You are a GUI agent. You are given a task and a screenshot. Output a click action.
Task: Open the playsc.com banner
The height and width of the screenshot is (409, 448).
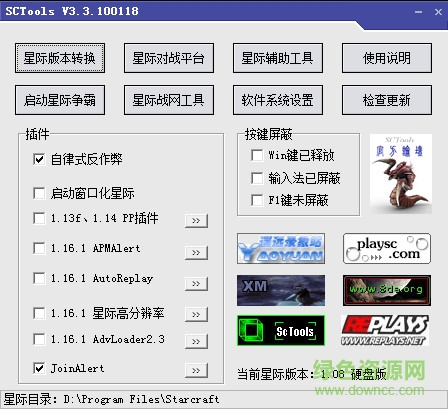point(387,249)
